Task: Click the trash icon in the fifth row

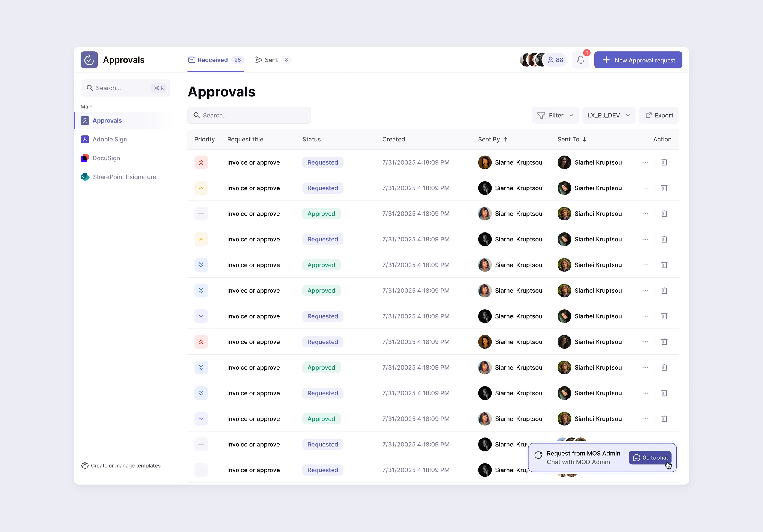Action: click(664, 265)
